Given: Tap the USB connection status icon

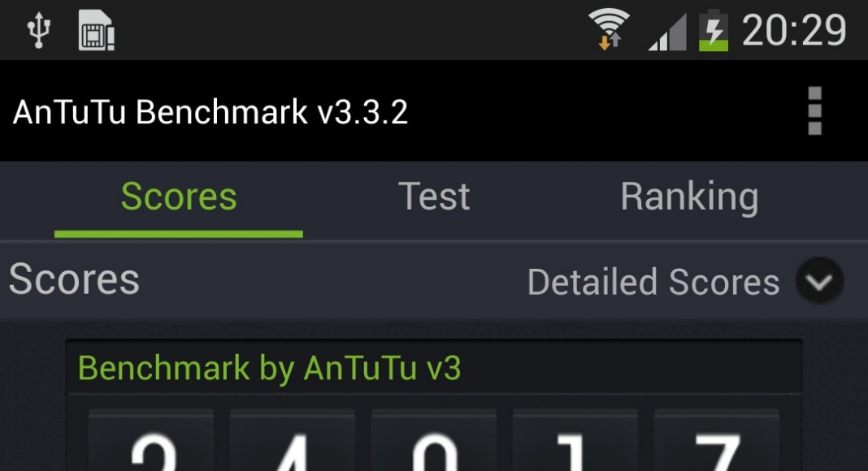Looking at the screenshot, I should point(39,30).
